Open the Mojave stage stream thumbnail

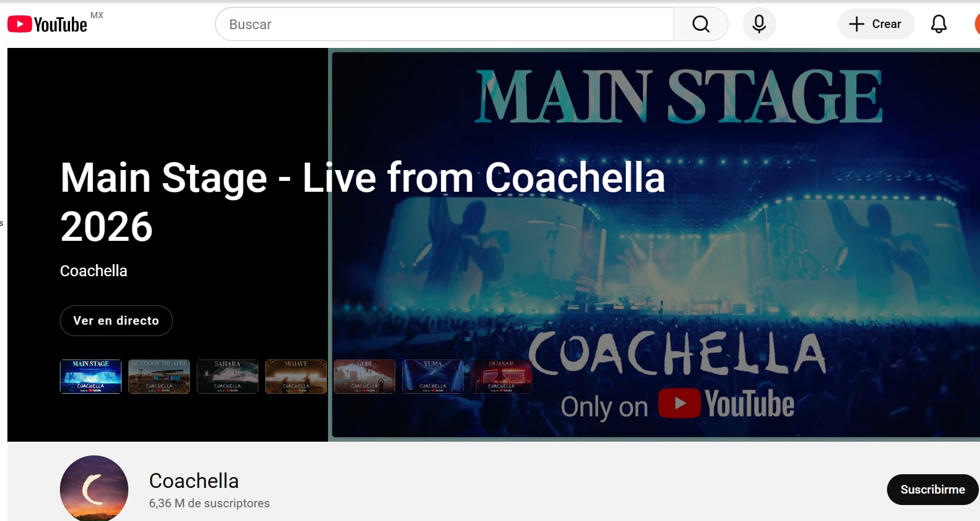[x=296, y=377]
